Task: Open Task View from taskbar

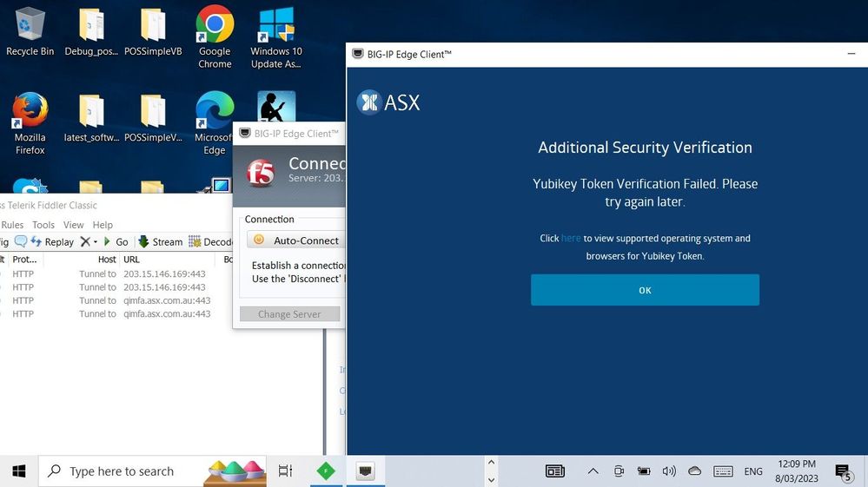Action: coord(285,471)
